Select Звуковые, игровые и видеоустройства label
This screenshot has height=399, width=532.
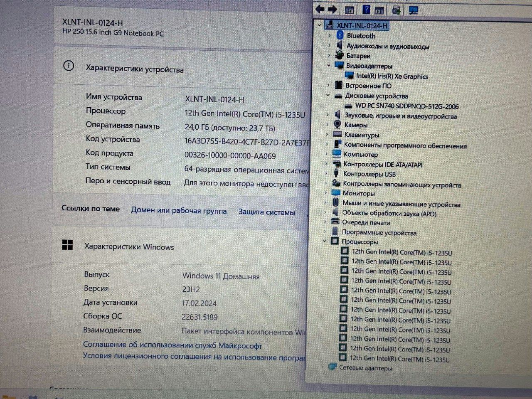click(x=401, y=116)
